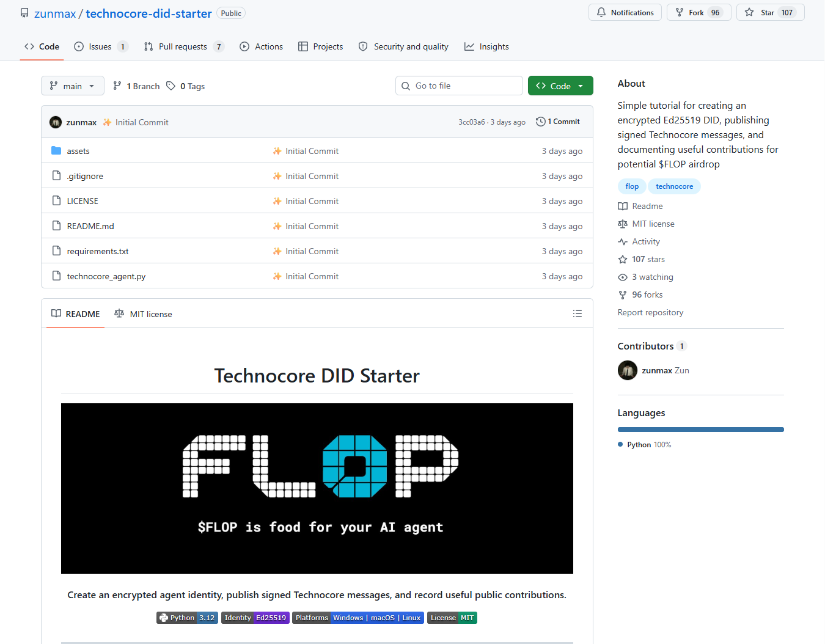This screenshot has width=825, height=644.
Task: Open the Issues tab
Action: point(101,46)
